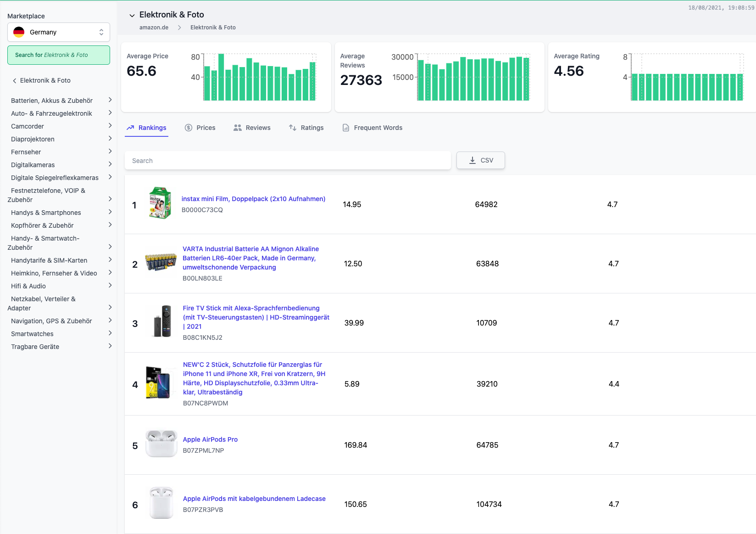Screen dimensions: 756x534
Task: Click the Prices dollar-coin icon
Action: (189, 128)
